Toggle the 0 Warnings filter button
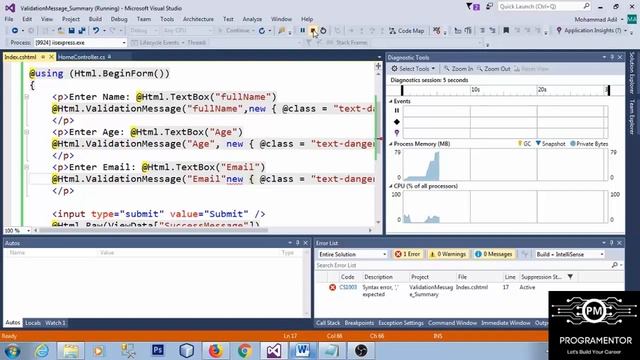Screen dimensions: 640x360 448,254
